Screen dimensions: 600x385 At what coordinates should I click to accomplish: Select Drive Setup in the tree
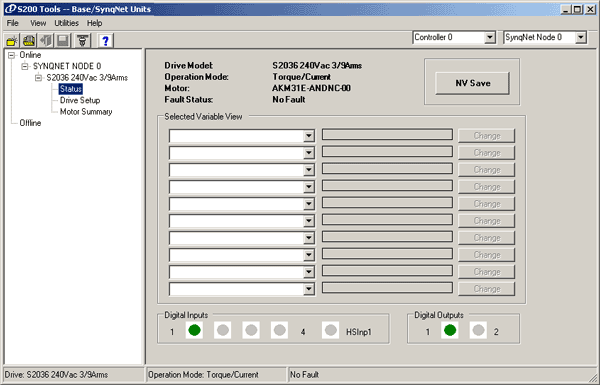click(80, 101)
